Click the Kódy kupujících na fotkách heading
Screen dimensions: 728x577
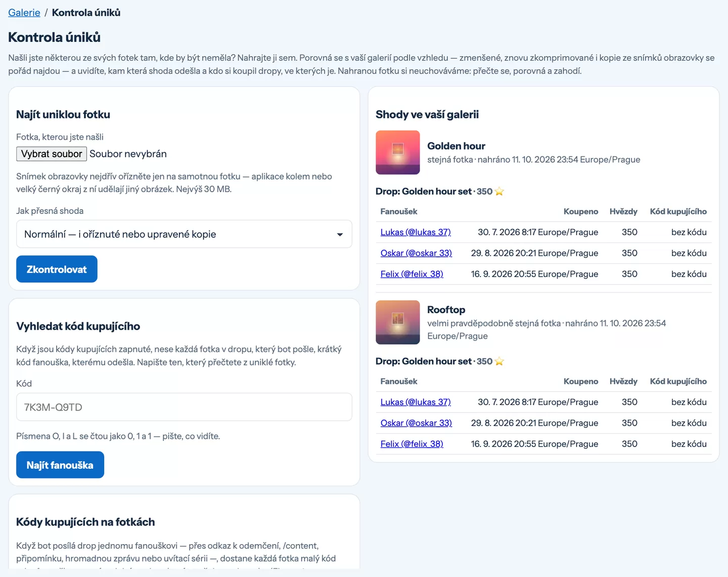coord(85,522)
